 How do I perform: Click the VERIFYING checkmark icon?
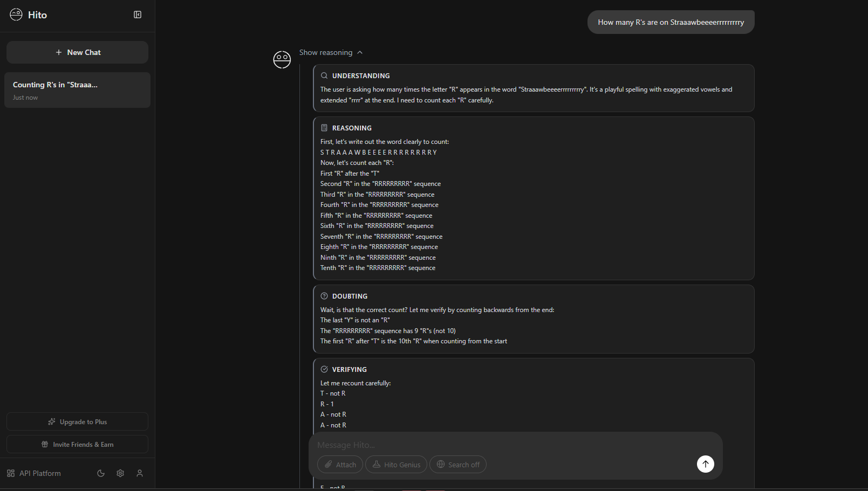pyautogui.click(x=324, y=369)
